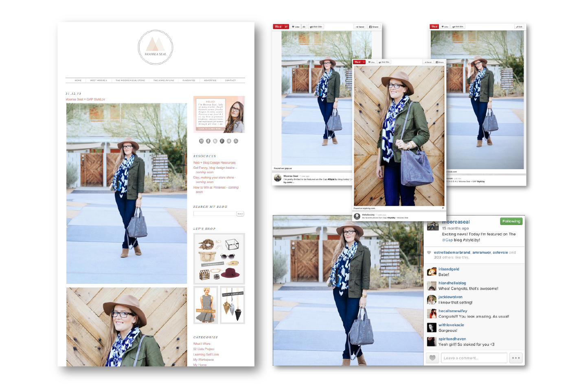The height and width of the screenshot is (392, 581).
Task: Open the blog's Facebook social icon
Action: click(208, 141)
